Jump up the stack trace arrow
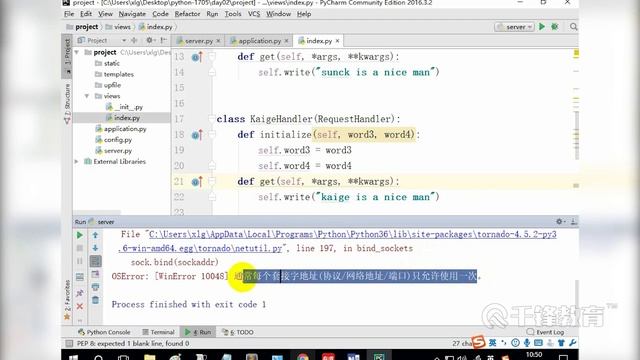This screenshot has width=640, height=360. [x=95, y=235]
